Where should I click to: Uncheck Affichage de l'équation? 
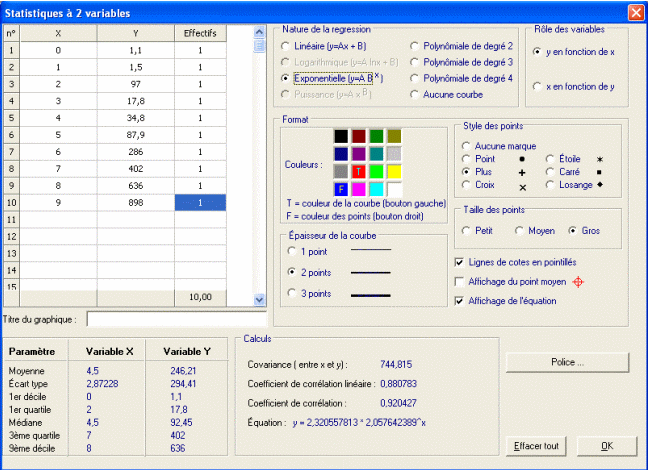(458, 301)
